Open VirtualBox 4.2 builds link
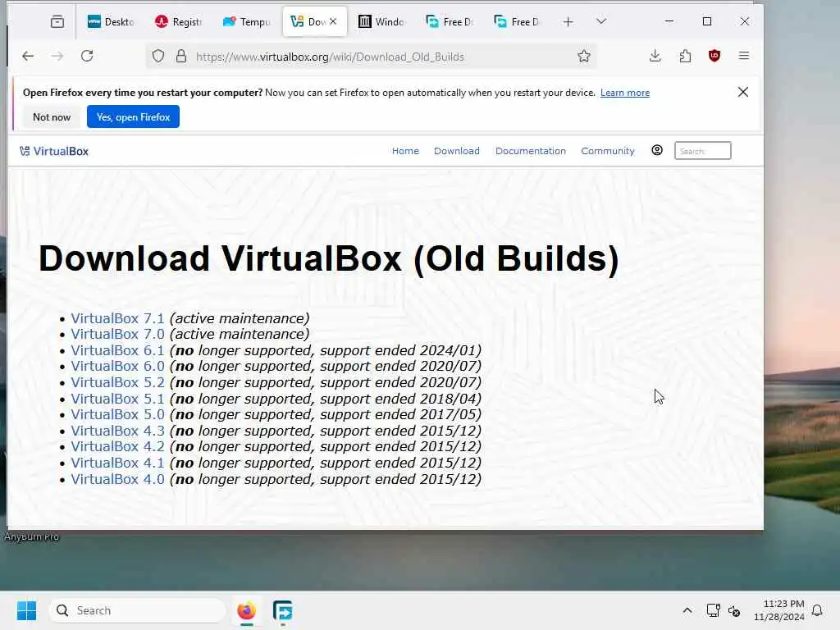The image size is (840, 630). point(117,446)
